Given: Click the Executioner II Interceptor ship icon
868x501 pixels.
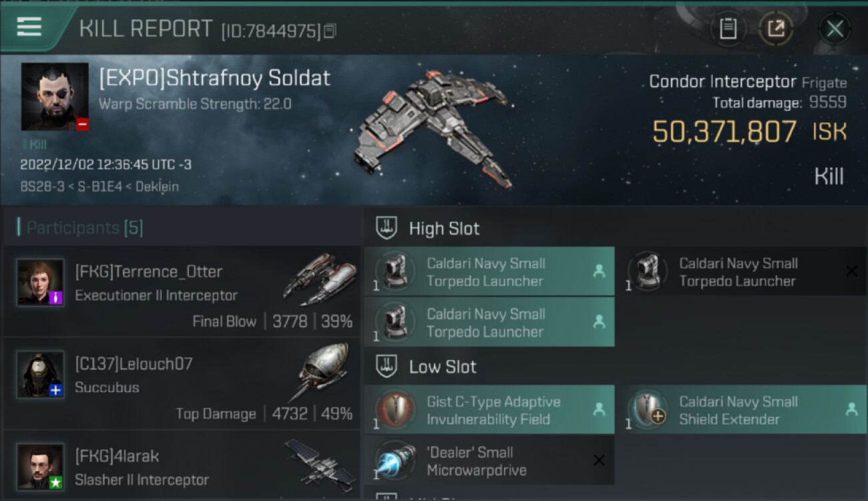Looking at the screenshot, I should click(x=319, y=277).
